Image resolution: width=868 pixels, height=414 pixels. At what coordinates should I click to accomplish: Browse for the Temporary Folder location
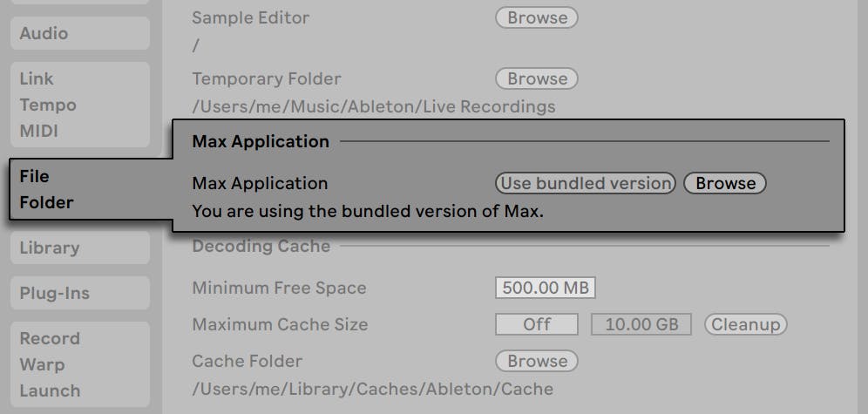tap(537, 78)
